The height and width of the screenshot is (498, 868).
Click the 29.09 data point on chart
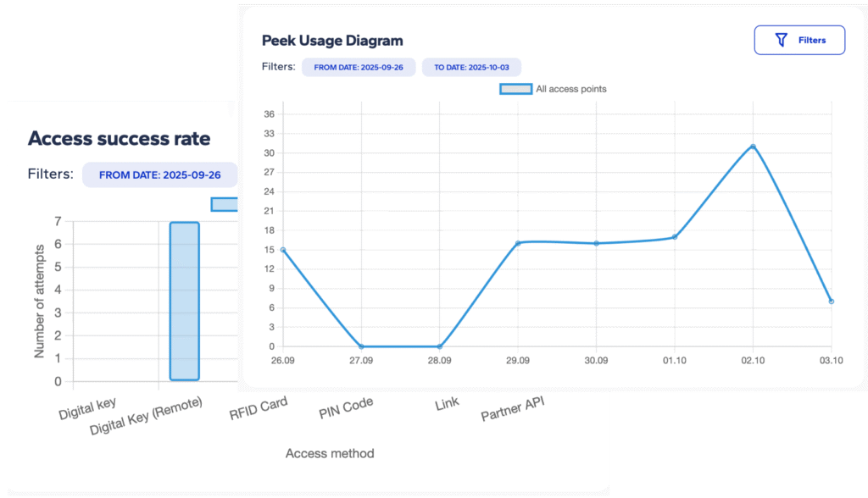click(518, 243)
